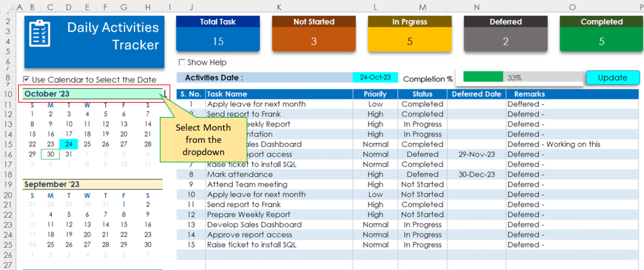Select the Completed summary card

pos(602,34)
